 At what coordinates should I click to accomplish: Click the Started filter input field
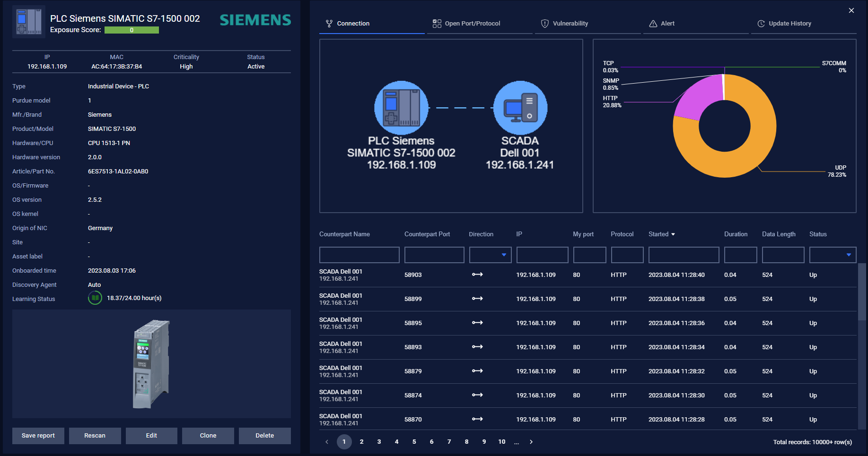pyautogui.click(x=684, y=255)
